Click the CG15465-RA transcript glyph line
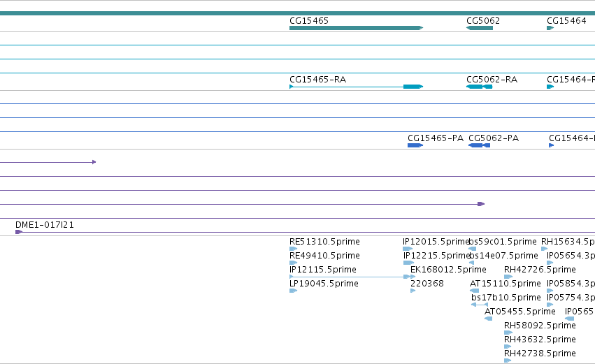The width and height of the screenshot is (595, 364). click(x=357, y=87)
